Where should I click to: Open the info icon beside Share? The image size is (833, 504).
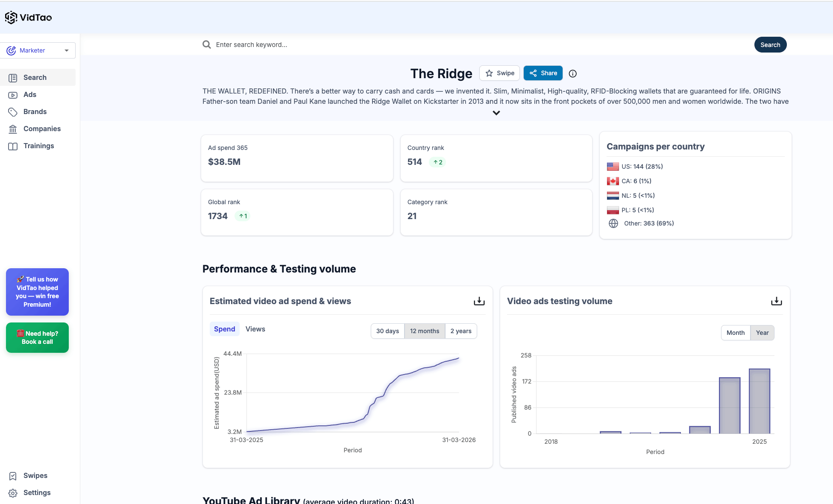[573, 73]
